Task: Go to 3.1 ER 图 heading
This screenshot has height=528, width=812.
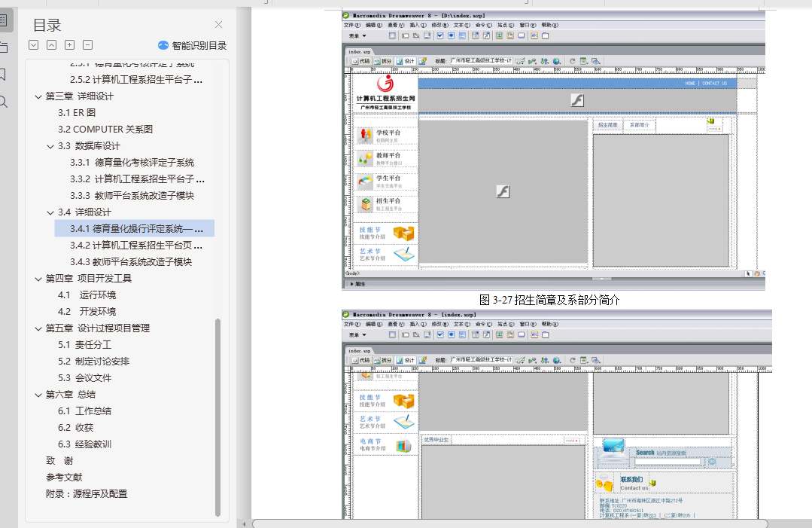Action: pos(77,113)
